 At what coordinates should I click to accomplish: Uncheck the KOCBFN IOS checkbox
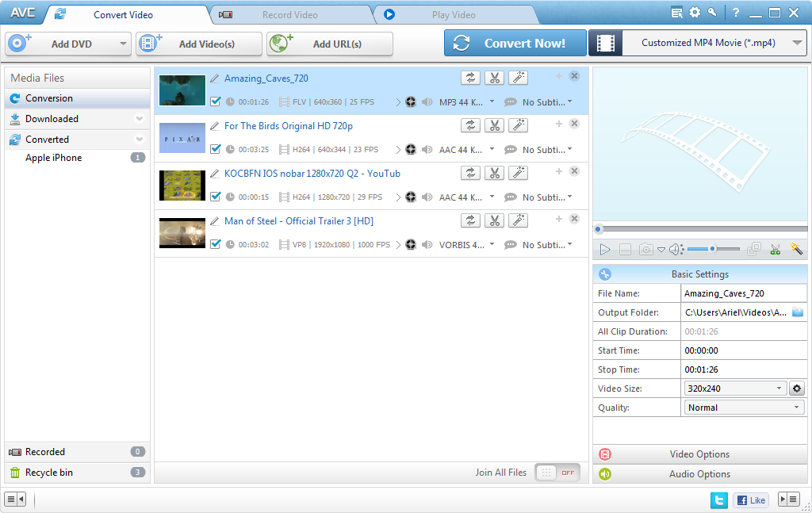[216, 197]
